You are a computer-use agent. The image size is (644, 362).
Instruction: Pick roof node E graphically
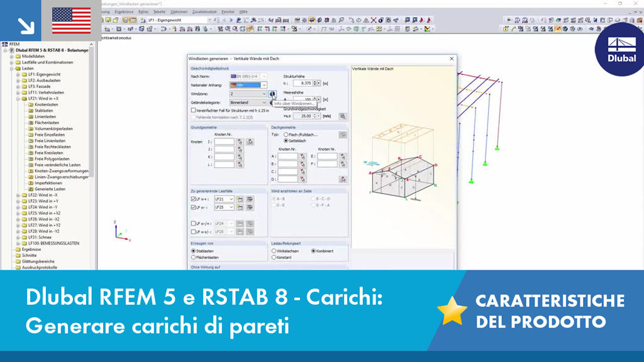coord(343,156)
